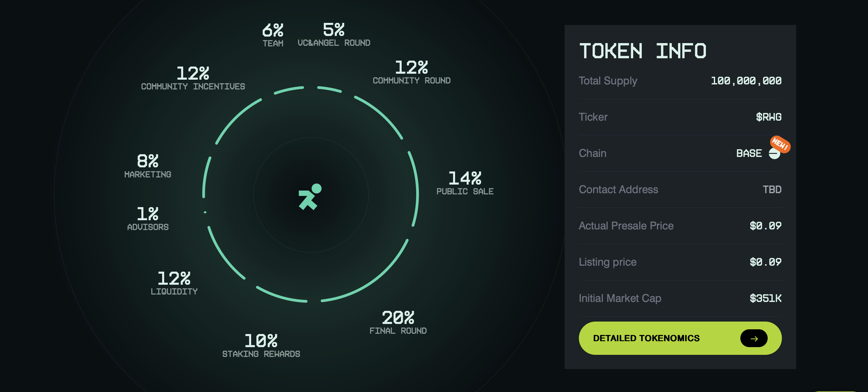This screenshot has height=392, width=868.
Task: Click the TBD Contact Address value
Action: click(772, 190)
